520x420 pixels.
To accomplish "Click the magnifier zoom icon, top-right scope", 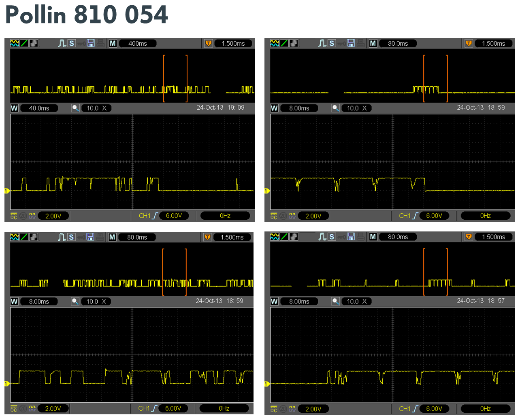I will tap(335, 108).
